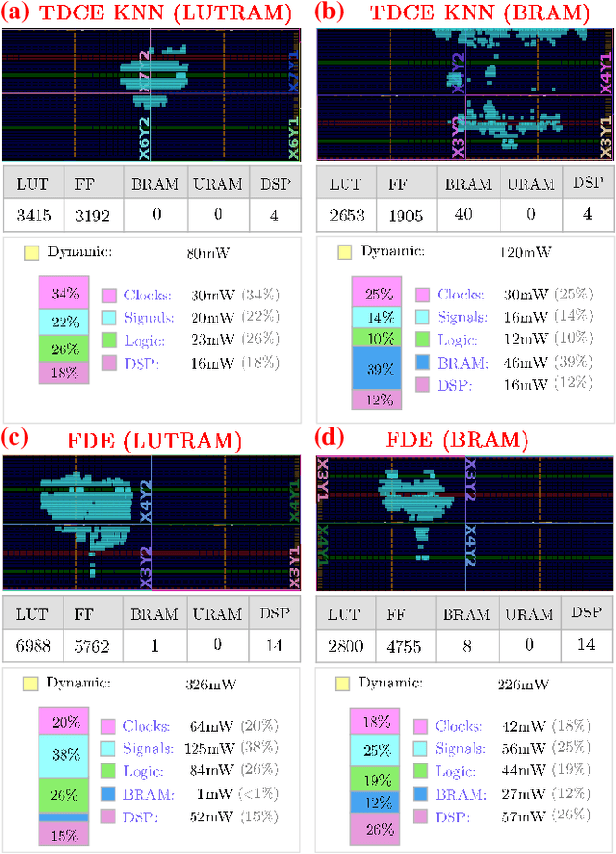This screenshot has height=854, width=616.
Task: Click the yellow Dynamic swatch beside 80mW
Action: click(x=32, y=253)
